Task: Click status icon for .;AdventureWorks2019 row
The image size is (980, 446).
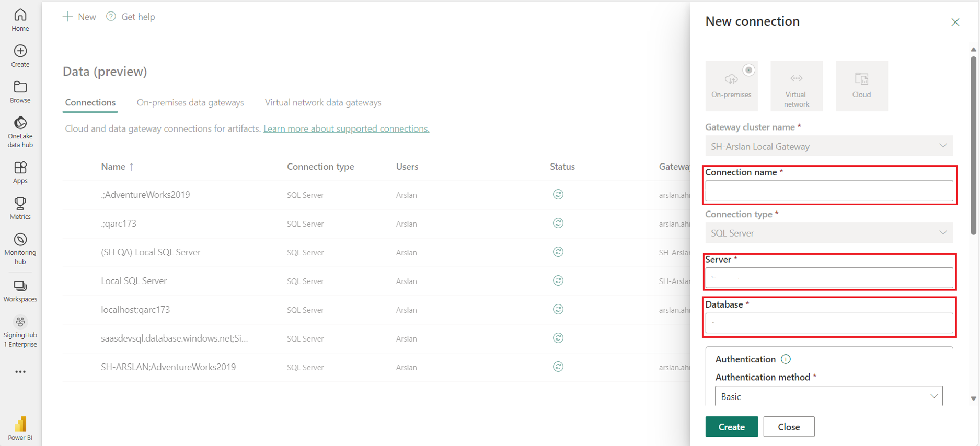Action: pyautogui.click(x=558, y=194)
